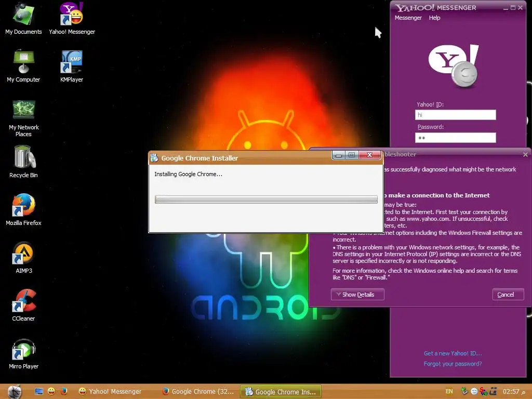This screenshot has width=532, height=399.
Task: Open the Messenger menu in Yahoo window
Action: pyautogui.click(x=408, y=18)
